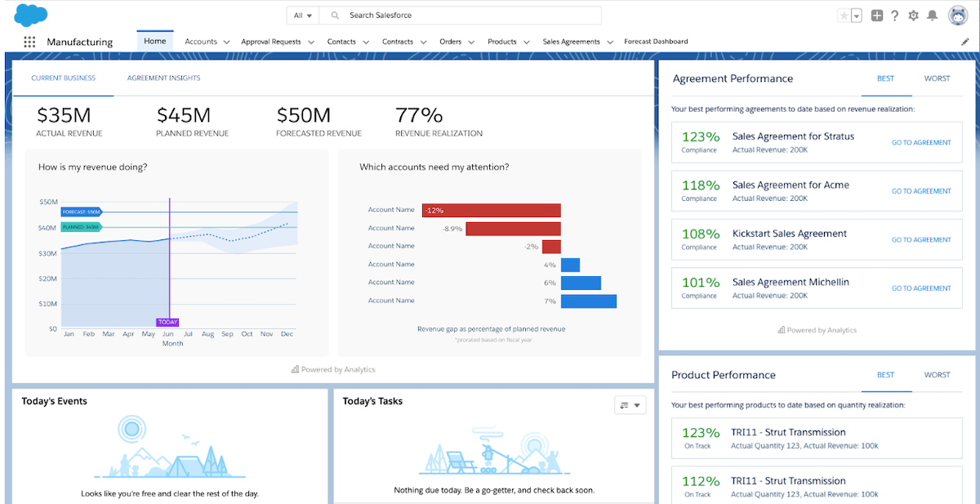Open Sales Agreement Michellin title

[791, 282]
